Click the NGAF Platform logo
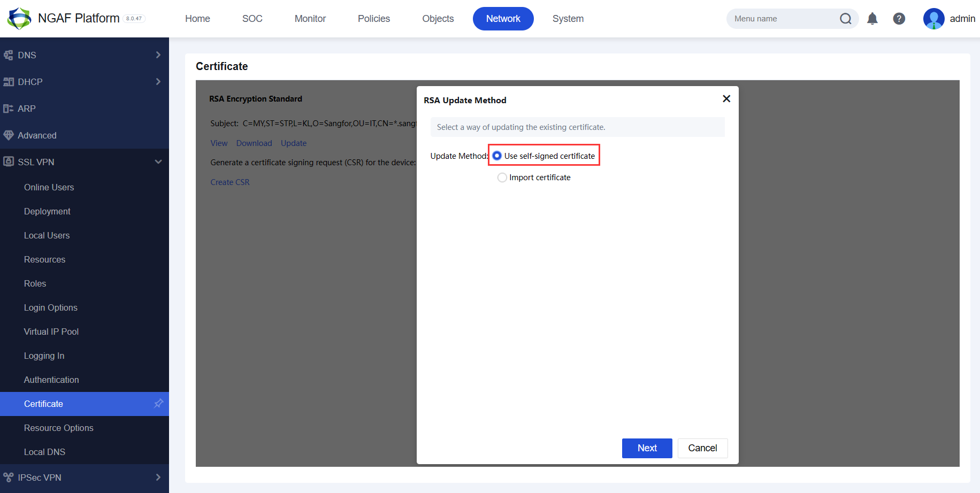This screenshot has width=980, height=493. pyautogui.click(x=19, y=18)
